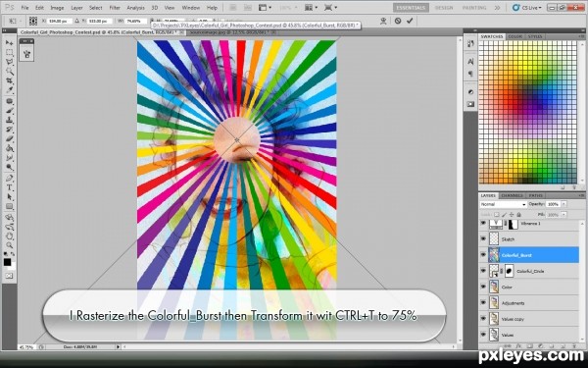Hide the Values copy layer
Viewport: 588px width, 368px height.
coord(483,319)
